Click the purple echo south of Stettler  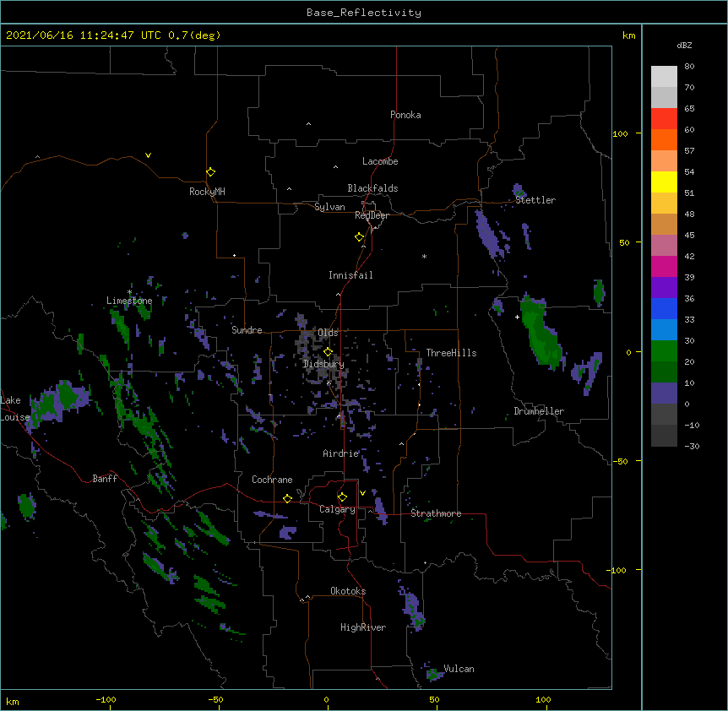click(x=490, y=236)
